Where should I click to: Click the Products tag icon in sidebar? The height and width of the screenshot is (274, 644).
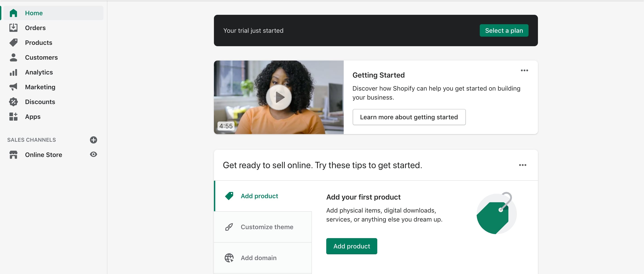point(13,43)
